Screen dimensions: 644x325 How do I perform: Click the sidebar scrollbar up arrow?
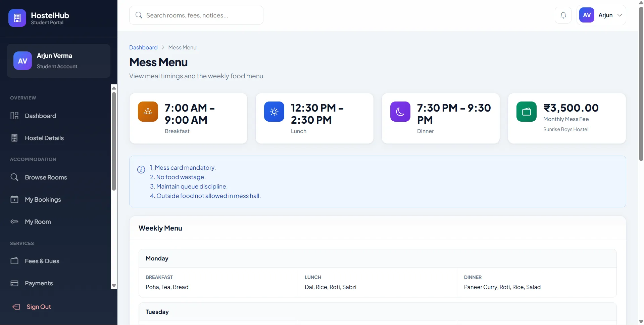tap(114, 88)
